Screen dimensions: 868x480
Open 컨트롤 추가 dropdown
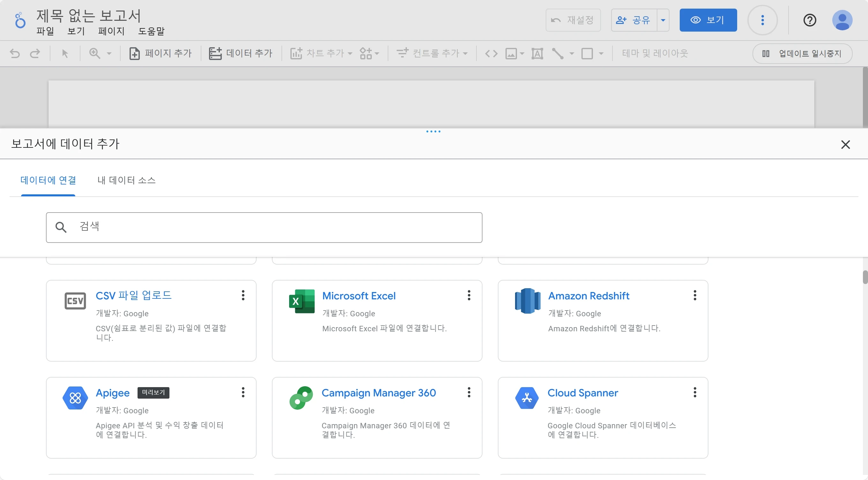pyautogui.click(x=432, y=53)
